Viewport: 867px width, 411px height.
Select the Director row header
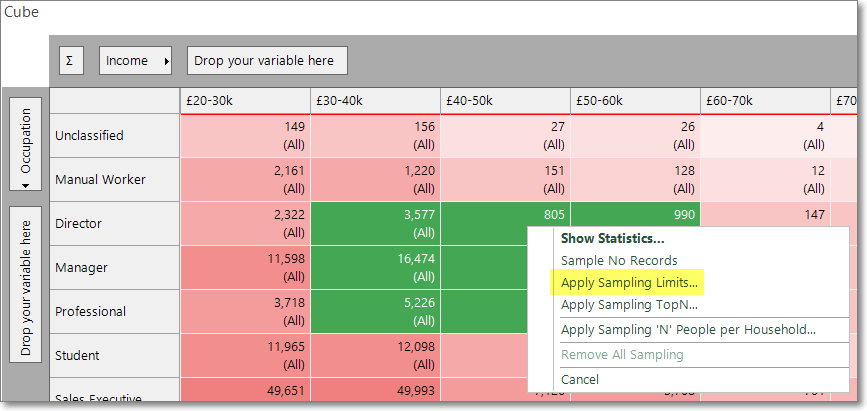(x=114, y=223)
